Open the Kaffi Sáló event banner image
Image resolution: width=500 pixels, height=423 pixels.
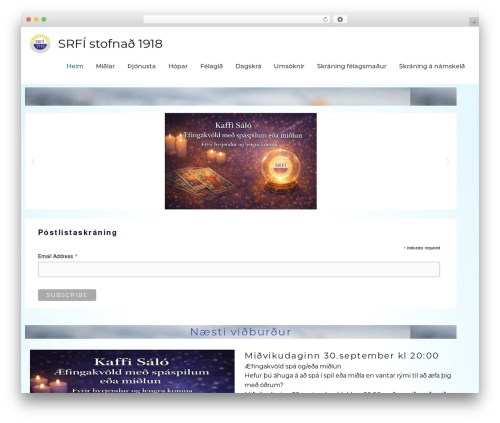coord(132,371)
